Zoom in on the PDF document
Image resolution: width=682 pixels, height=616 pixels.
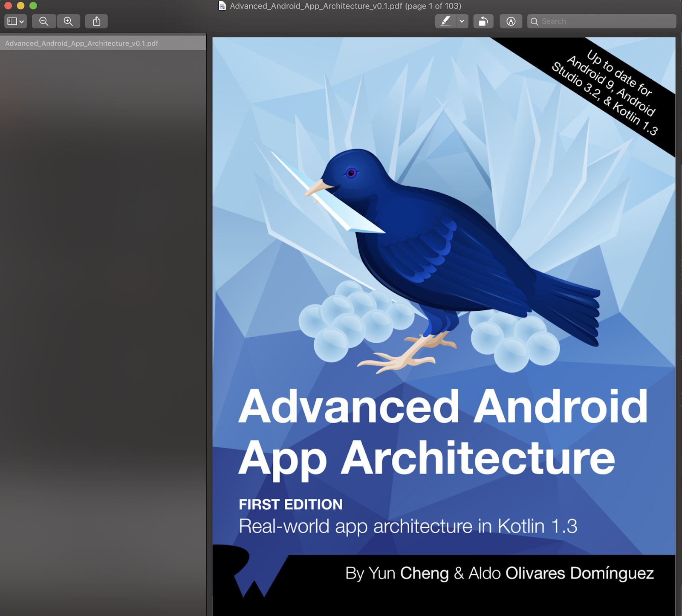(69, 21)
